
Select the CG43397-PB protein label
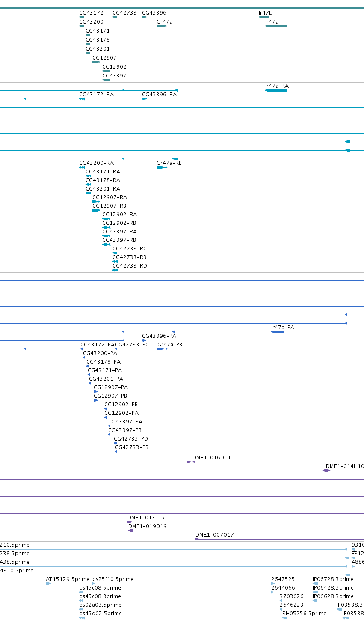point(125,430)
